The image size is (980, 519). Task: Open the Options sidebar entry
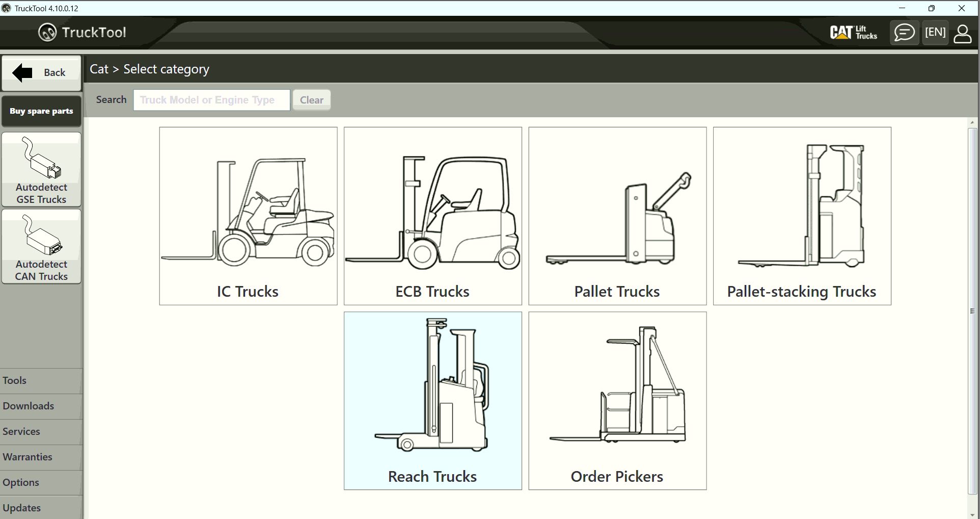pos(41,482)
